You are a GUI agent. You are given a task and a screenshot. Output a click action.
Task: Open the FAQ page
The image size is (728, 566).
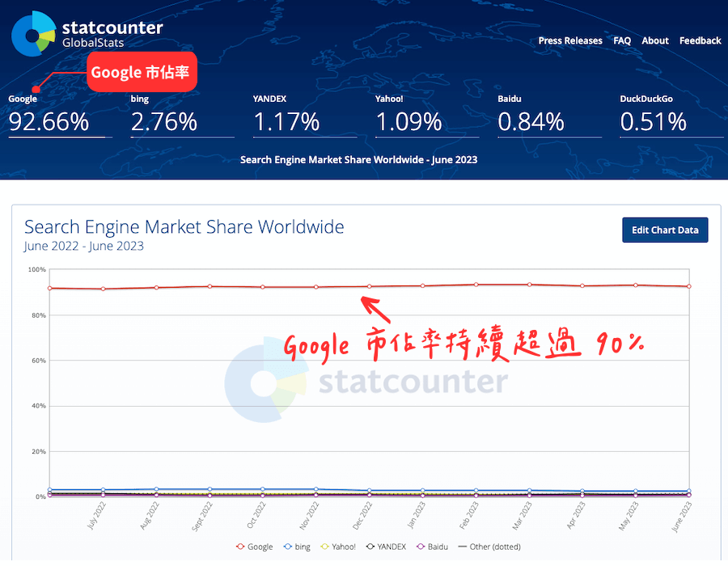[622, 40]
